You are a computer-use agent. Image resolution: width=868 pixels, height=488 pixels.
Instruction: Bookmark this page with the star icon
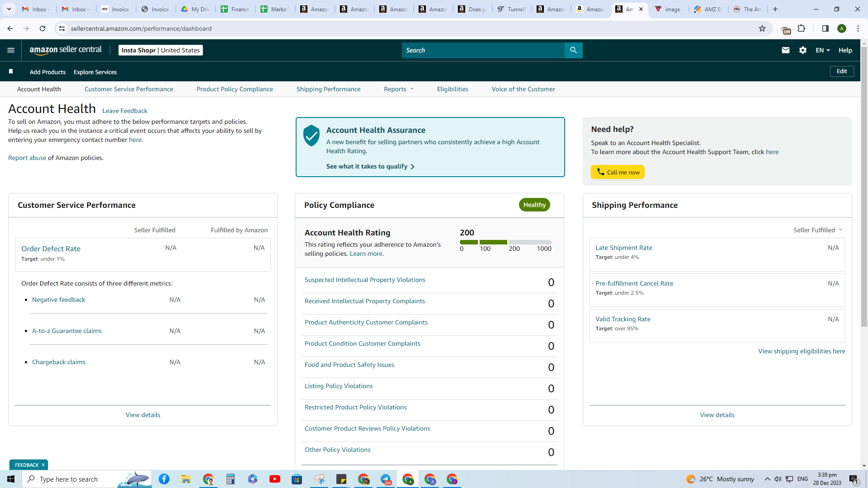point(762,28)
